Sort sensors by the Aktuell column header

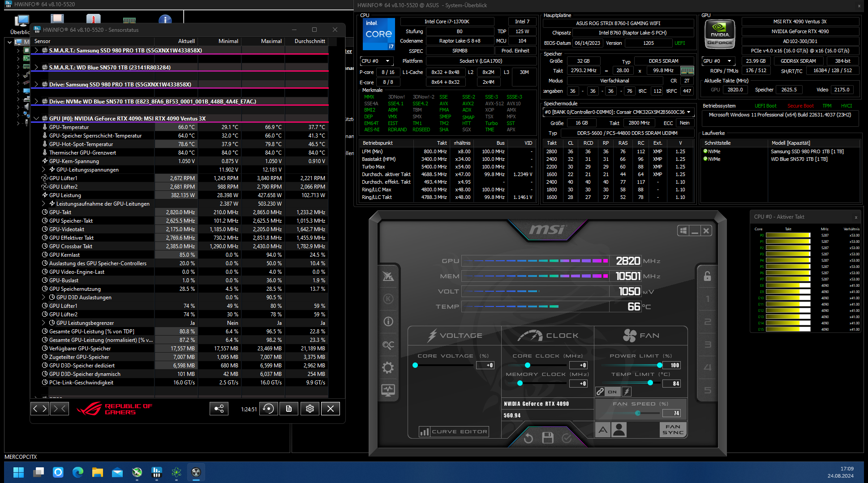click(176, 41)
